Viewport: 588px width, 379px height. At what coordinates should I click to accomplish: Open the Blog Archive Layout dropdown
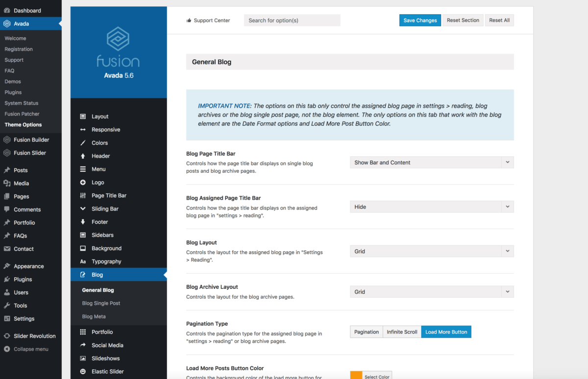(x=431, y=291)
